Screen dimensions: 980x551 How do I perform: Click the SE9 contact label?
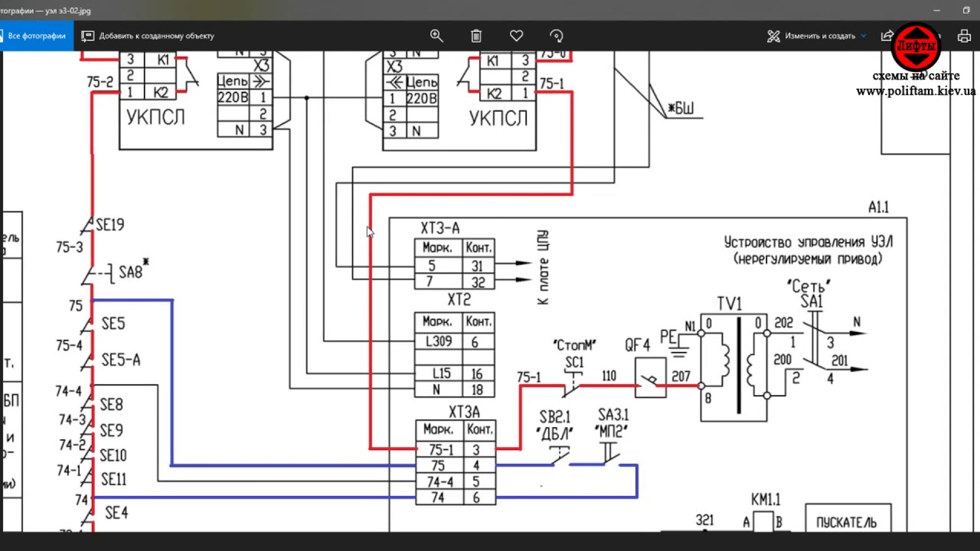click(111, 431)
